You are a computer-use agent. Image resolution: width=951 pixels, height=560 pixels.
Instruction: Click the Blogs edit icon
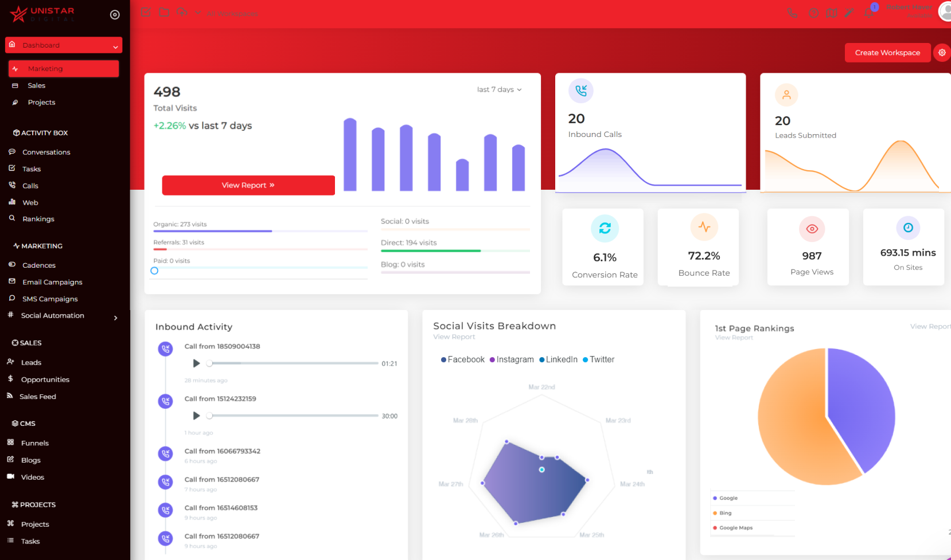pyautogui.click(x=10, y=460)
